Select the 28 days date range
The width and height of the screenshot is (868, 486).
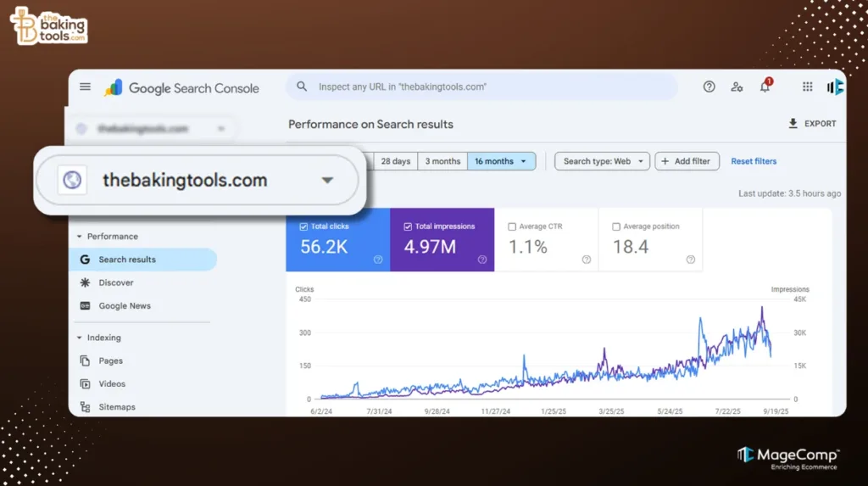[395, 161]
